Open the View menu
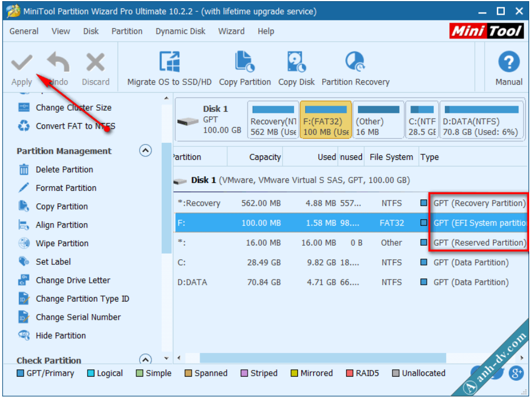Screen dimensions: 532x401 pos(60,31)
